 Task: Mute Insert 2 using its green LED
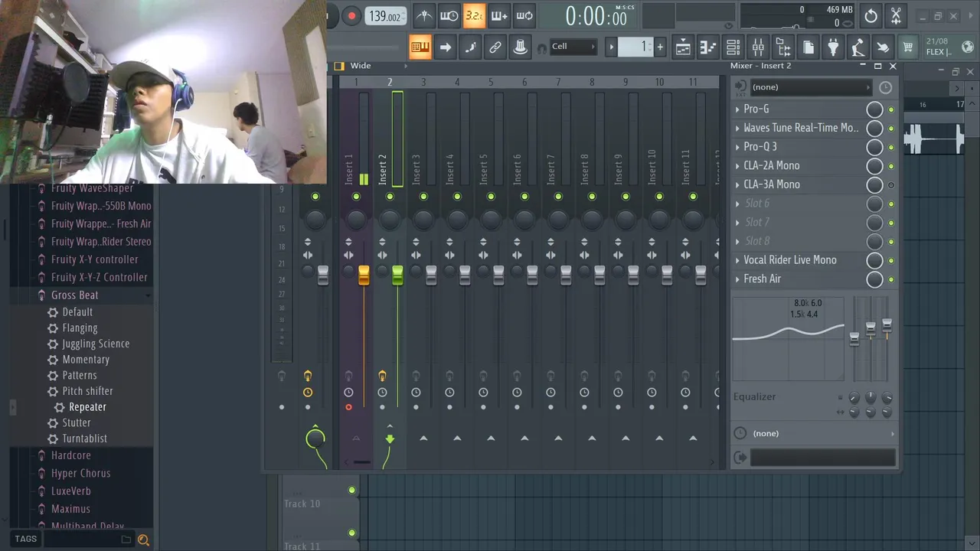point(390,197)
